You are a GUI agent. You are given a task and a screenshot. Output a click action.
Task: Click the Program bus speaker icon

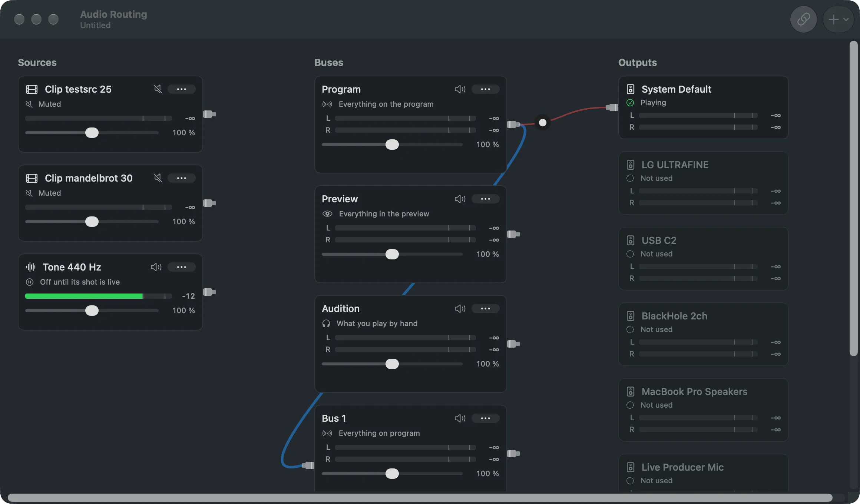pyautogui.click(x=460, y=89)
